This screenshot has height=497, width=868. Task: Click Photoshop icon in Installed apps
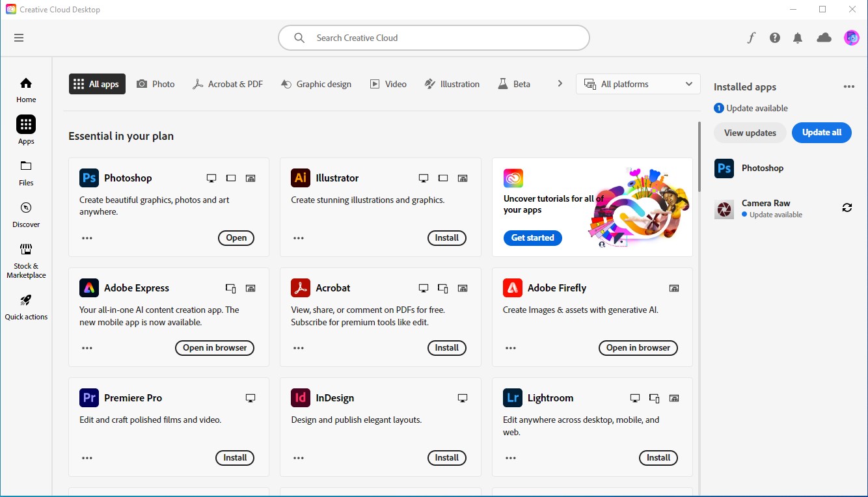[724, 168]
